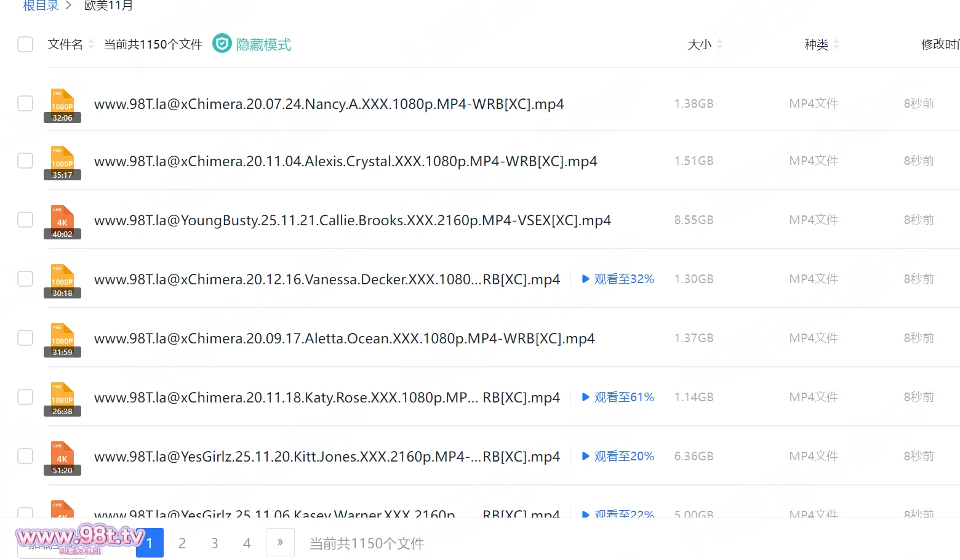
Task: Sort files using the 大小 column arrows
Action: click(x=719, y=44)
